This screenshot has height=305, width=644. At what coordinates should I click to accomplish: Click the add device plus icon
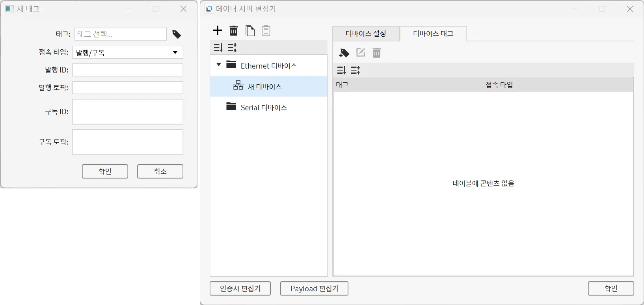pyautogui.click(x=218, y=31)
